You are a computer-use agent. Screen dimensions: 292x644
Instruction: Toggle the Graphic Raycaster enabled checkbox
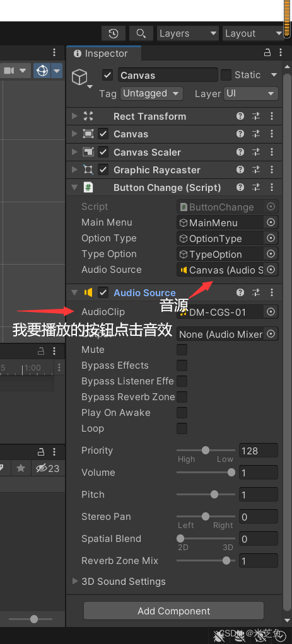click(x=103, y=170)
